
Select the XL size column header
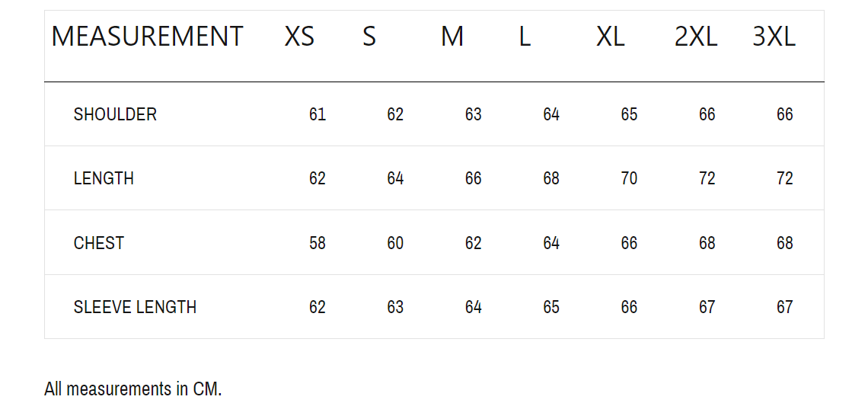[x=611, y=37]
